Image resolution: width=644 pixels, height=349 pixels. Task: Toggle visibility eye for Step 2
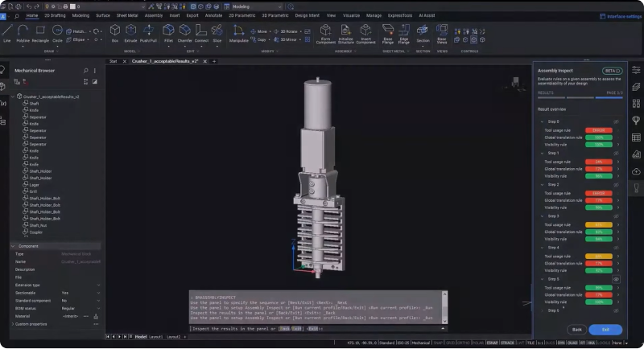(616, 184)
